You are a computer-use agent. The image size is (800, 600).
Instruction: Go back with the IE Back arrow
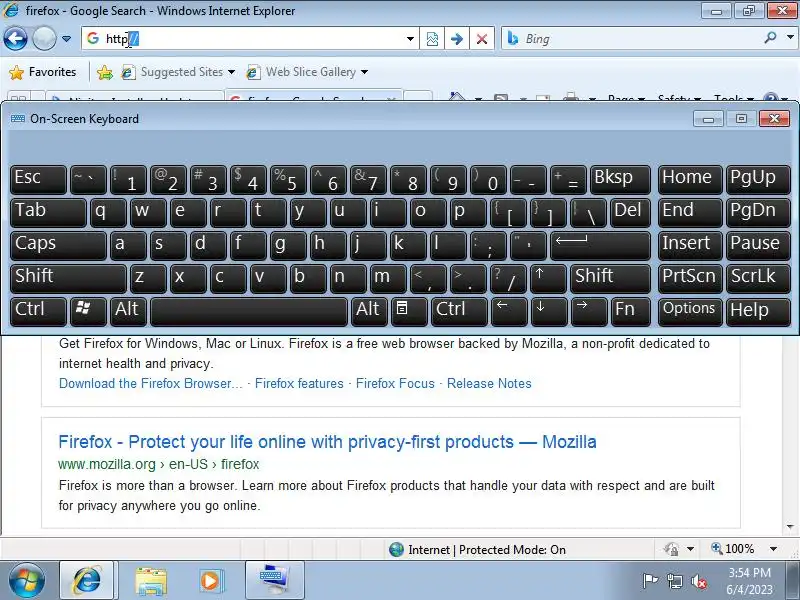tap(15, 38)
